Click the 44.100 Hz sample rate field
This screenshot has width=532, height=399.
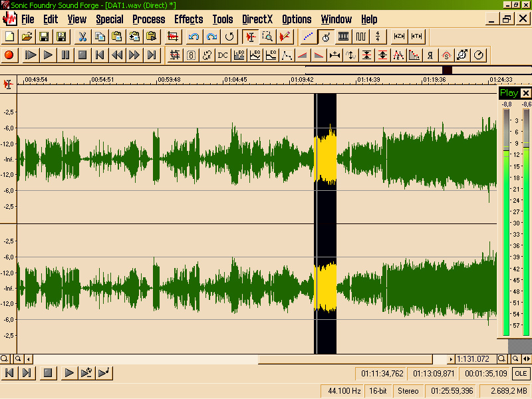click(x=344, y=391)
